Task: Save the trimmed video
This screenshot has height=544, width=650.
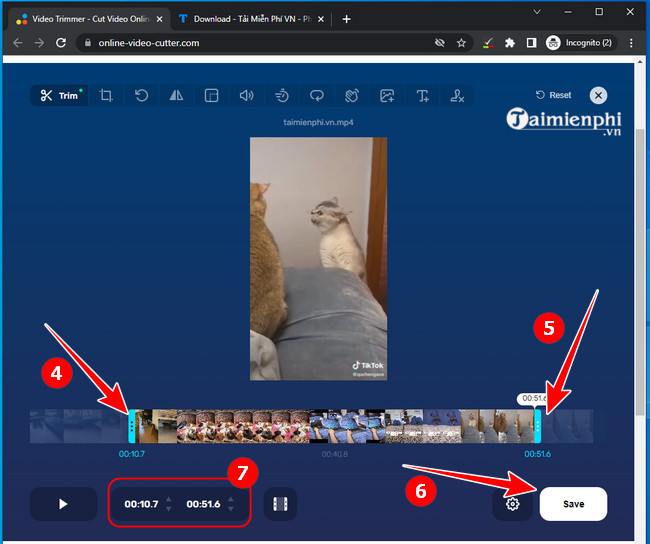Action: point(573,504)
